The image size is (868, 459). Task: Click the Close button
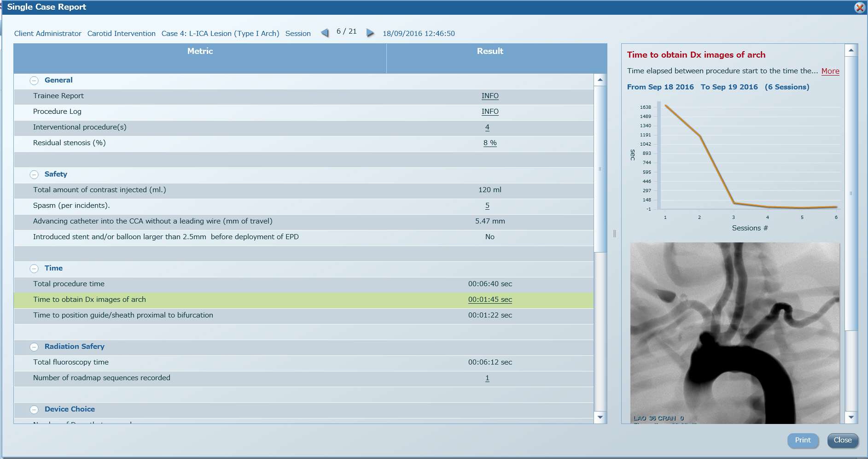point(842,440)
